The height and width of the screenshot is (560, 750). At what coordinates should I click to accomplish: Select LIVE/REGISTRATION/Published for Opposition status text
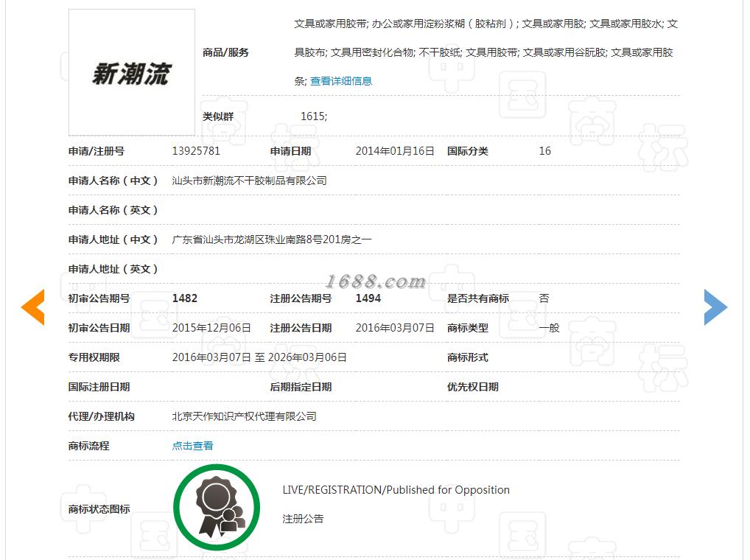coord(396,490)
